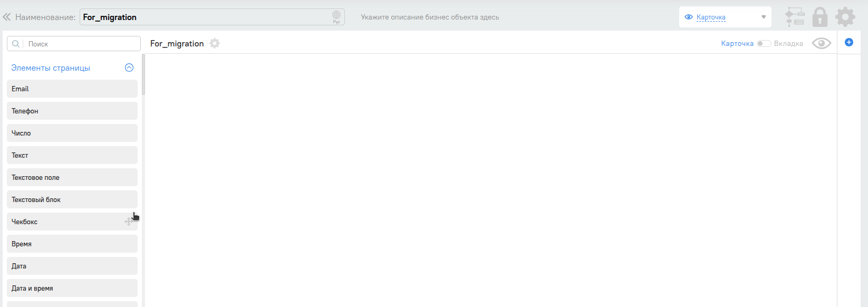
Task: Click the element list vertical scrollbar
Action: pyautogui.click(x=143, y=74)
